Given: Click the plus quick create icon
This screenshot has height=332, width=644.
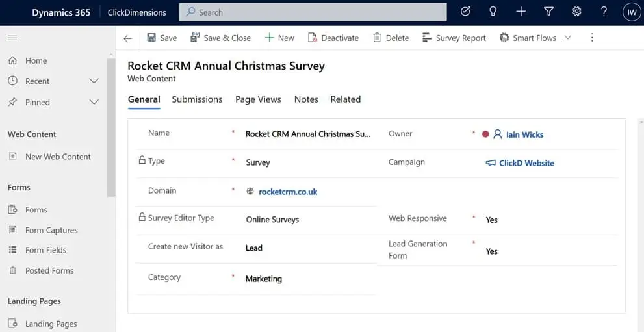Looking at the screenshot, I should (521, 12).
